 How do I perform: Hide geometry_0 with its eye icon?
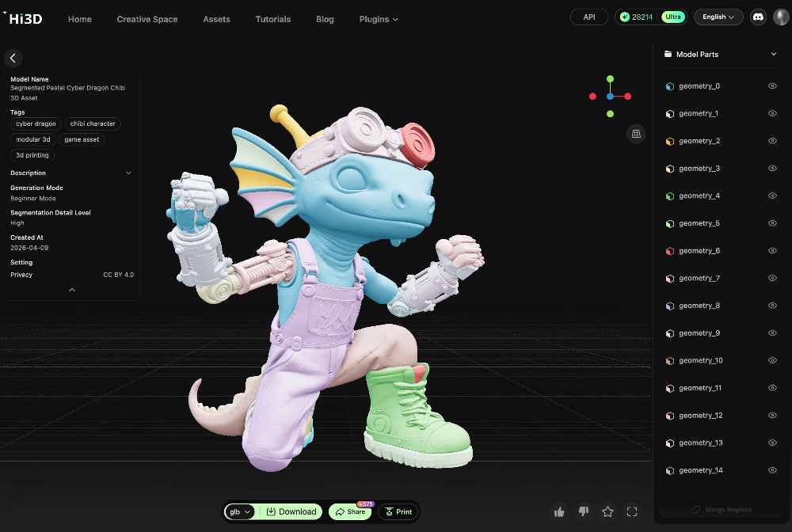pos(772,86)
